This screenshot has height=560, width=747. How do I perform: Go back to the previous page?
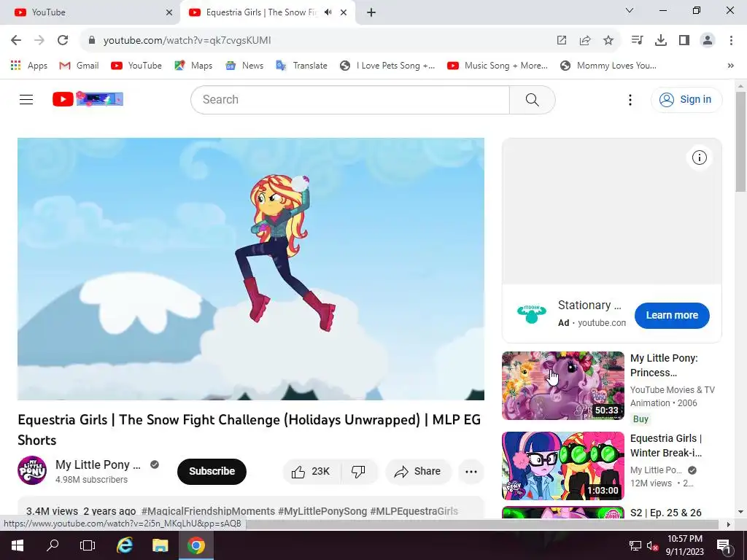pyautogui.click(x=16, y=41)
